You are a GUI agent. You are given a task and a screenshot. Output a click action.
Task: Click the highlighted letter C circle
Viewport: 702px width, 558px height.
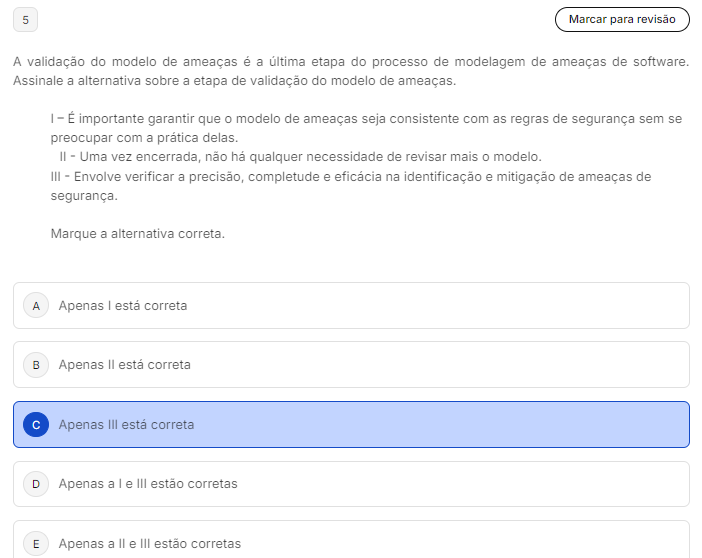(x=36, y=425)
